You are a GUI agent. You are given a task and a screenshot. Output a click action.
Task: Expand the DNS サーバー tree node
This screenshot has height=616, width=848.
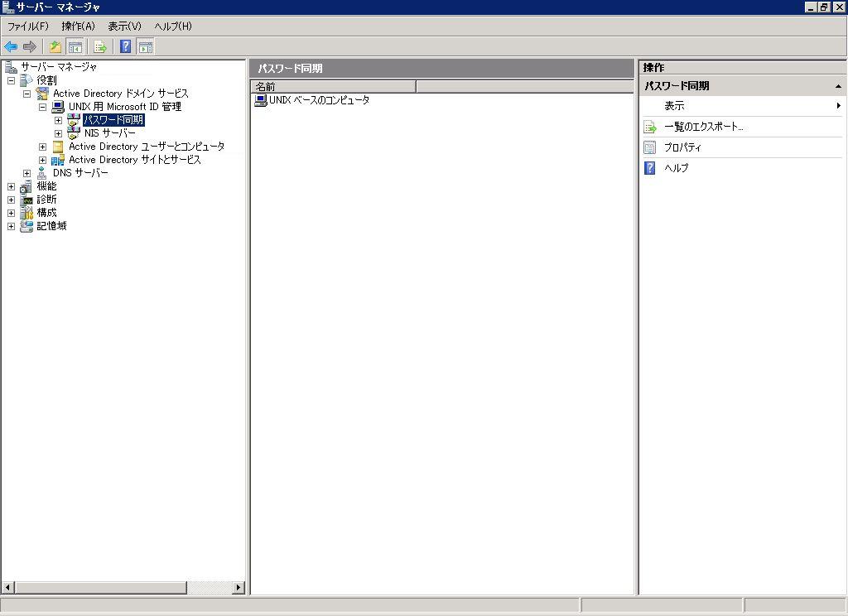26,172
